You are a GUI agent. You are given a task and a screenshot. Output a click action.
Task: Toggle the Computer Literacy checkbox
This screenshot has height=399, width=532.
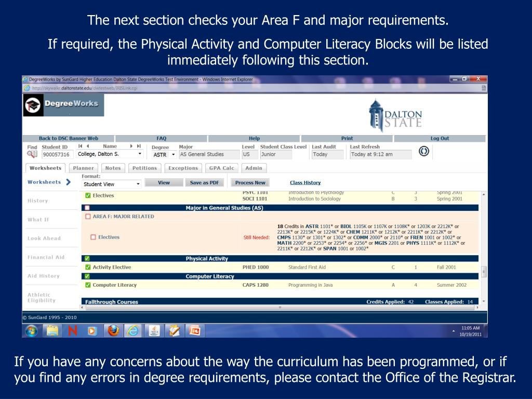(x=88, y=285)
